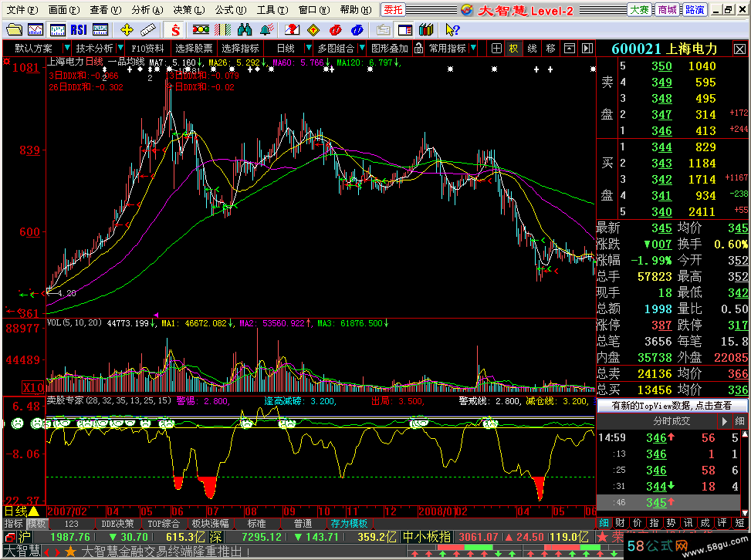
Task: Open the 工具(T) menu
Action: click(x=272, y=10)
